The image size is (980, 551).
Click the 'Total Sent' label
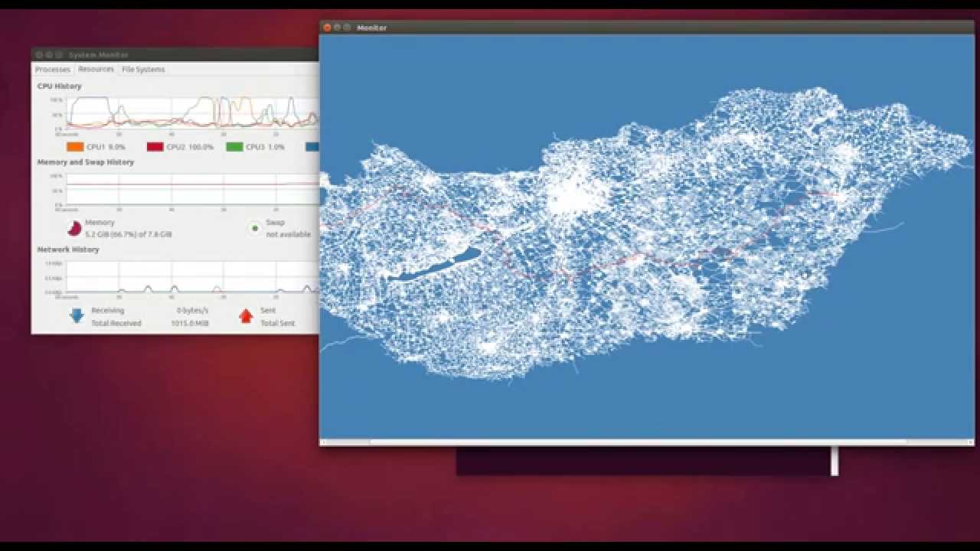coord(277,324)
